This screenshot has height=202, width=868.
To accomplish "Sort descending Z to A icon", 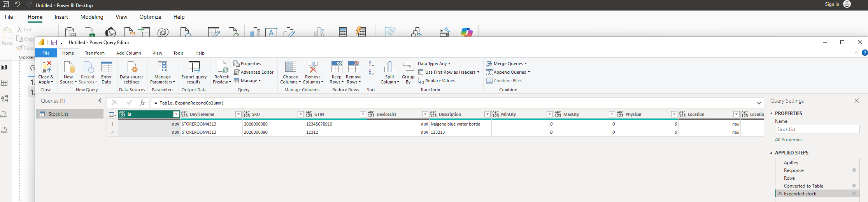I will click(x=371, y=72).
